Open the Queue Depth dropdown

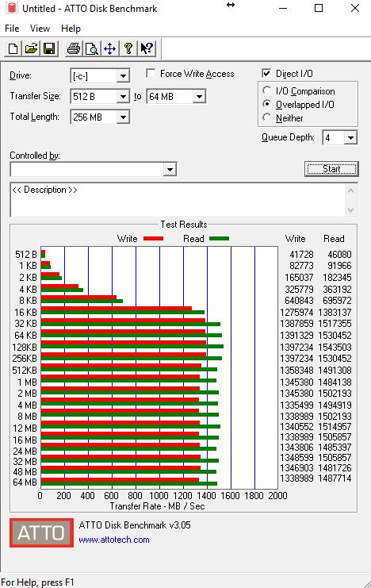click(350, 137)
